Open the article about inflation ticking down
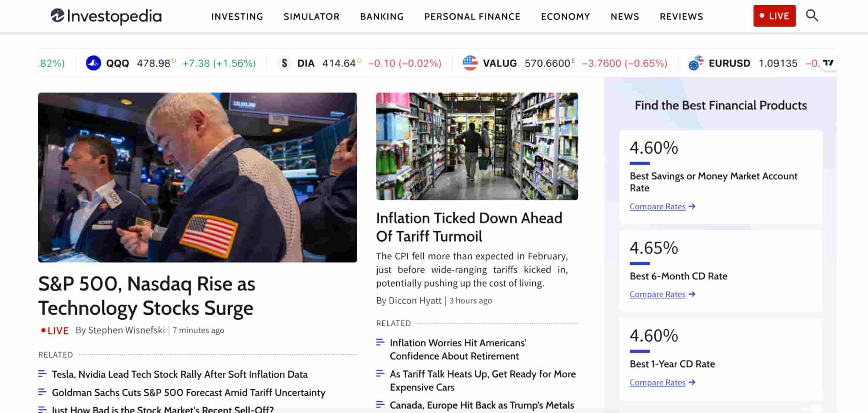The image size is (868, 413). [x=469, y=227]
